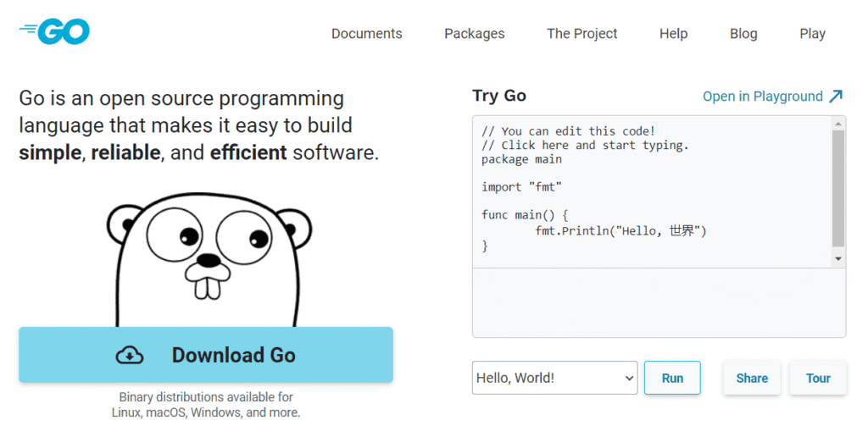Click the 'Try Go' heading

pos(499,96)
